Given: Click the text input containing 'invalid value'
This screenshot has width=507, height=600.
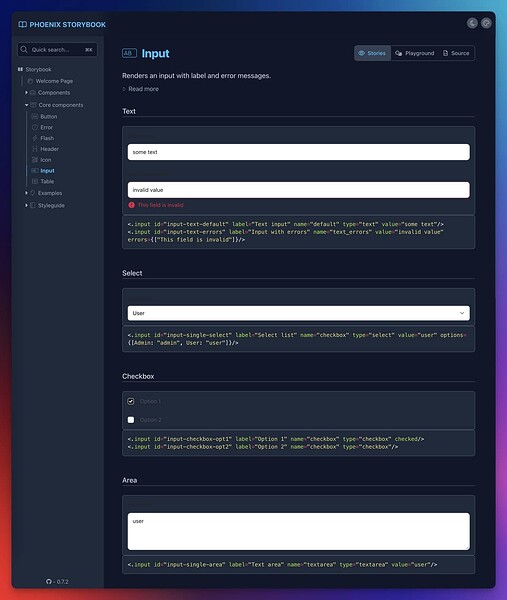Looking at the screenshot, I should [x=298, y=190].
